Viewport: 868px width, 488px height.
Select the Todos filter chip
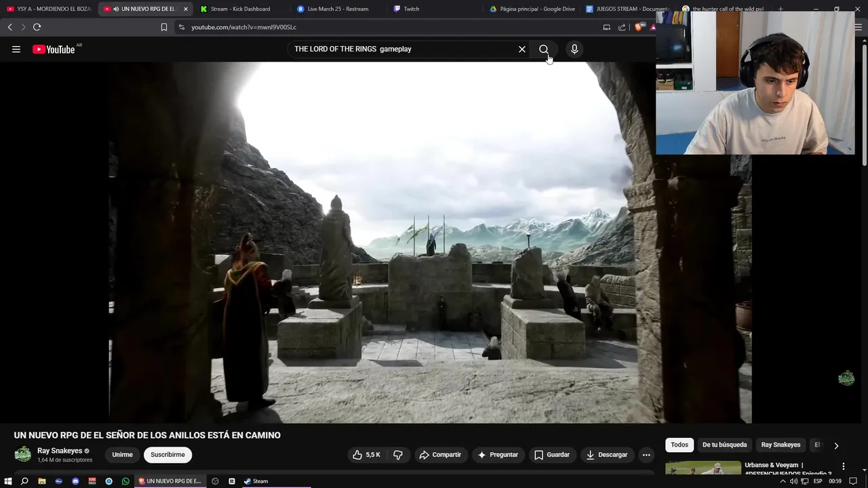679,445
